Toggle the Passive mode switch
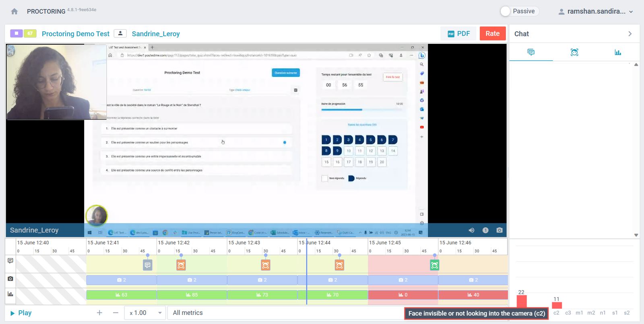 [x=506, y=11]
